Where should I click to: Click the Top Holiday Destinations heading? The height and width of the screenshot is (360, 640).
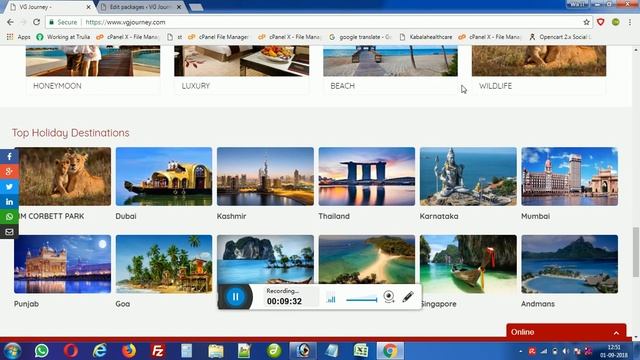(x=70, y=133)
